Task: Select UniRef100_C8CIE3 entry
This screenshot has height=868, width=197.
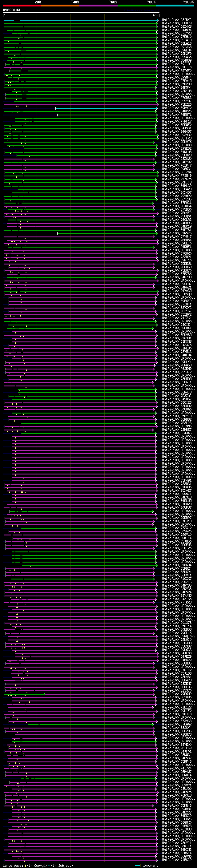Action: [177, 402]
